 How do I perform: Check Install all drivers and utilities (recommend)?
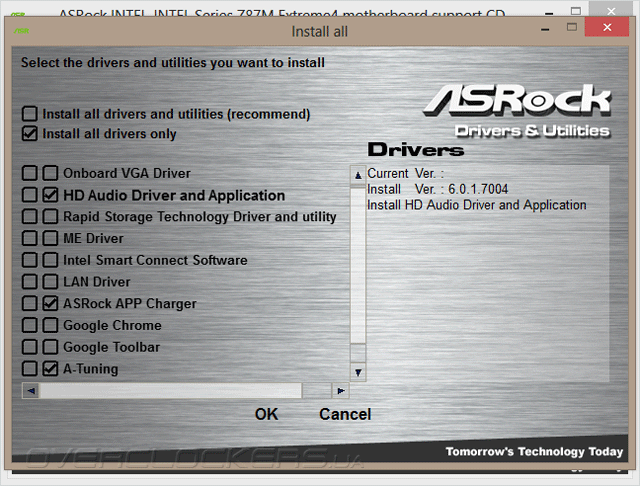(30, 114)
